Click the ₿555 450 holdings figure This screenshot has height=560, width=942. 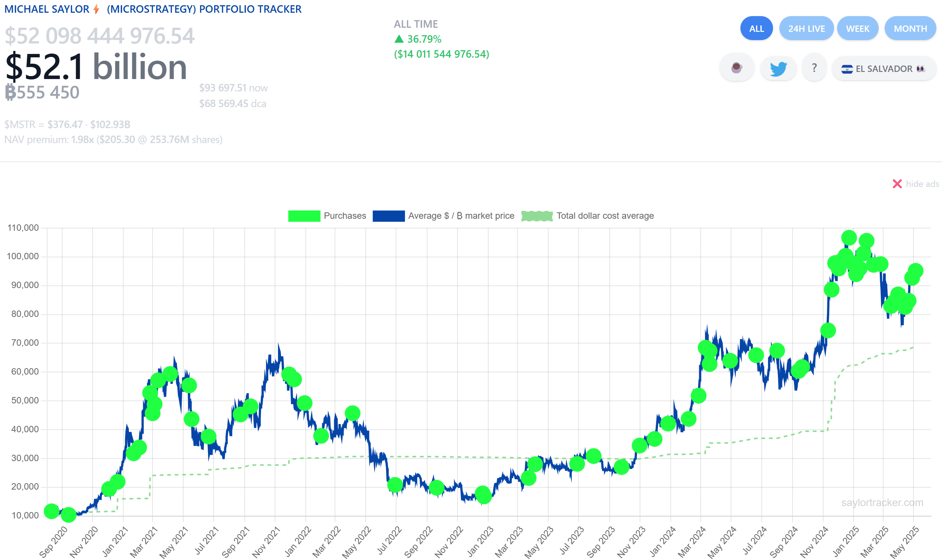click(42, 92)
